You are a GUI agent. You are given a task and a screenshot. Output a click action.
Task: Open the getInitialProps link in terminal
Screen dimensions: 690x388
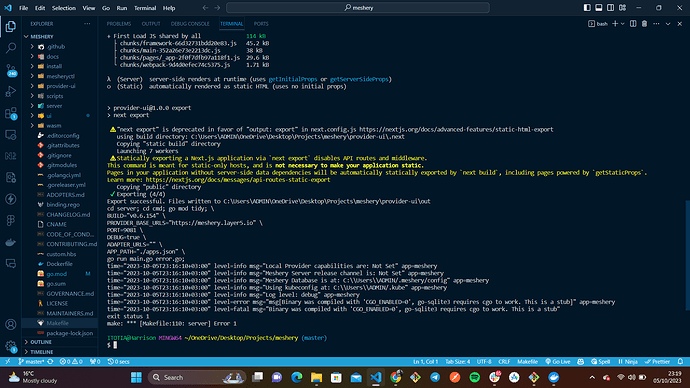[x=293, y=79]
